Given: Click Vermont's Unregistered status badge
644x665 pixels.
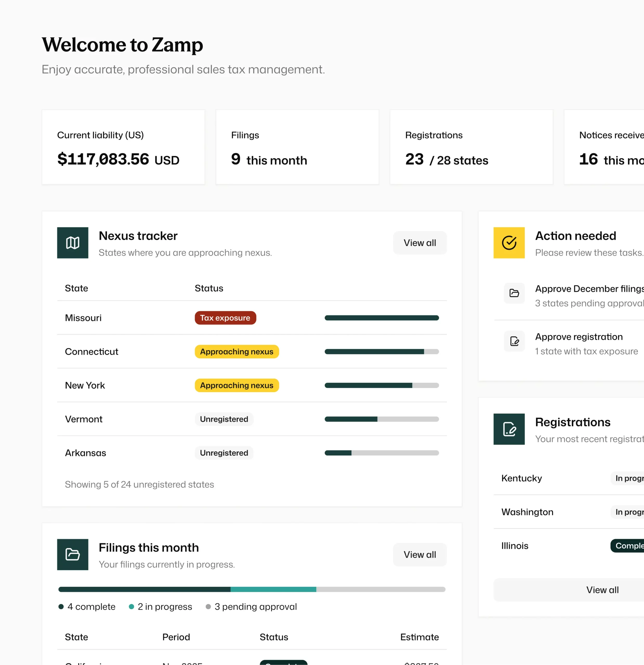Looking at the screenshot, I should [224, 419].
